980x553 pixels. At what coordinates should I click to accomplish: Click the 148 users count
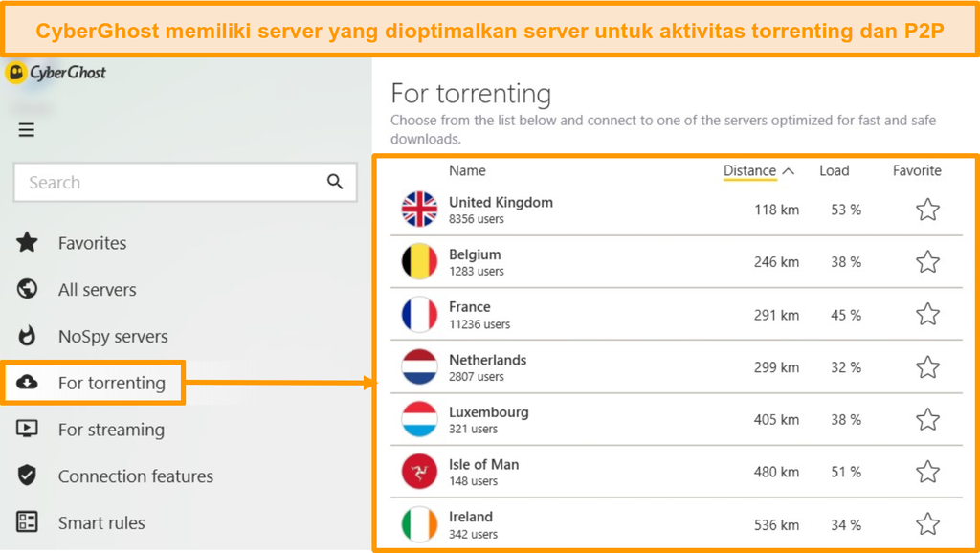473,482
